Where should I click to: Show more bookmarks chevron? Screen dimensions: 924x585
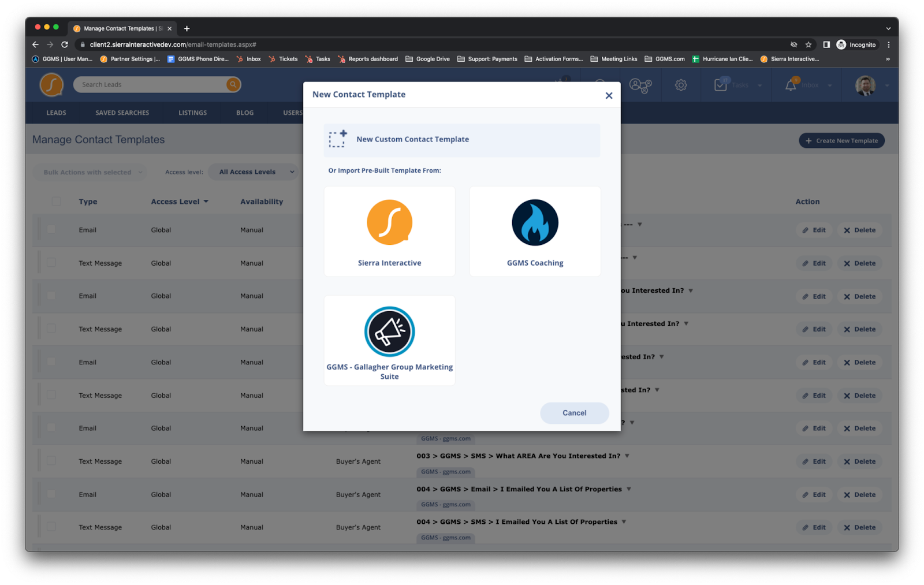[888, 59]
